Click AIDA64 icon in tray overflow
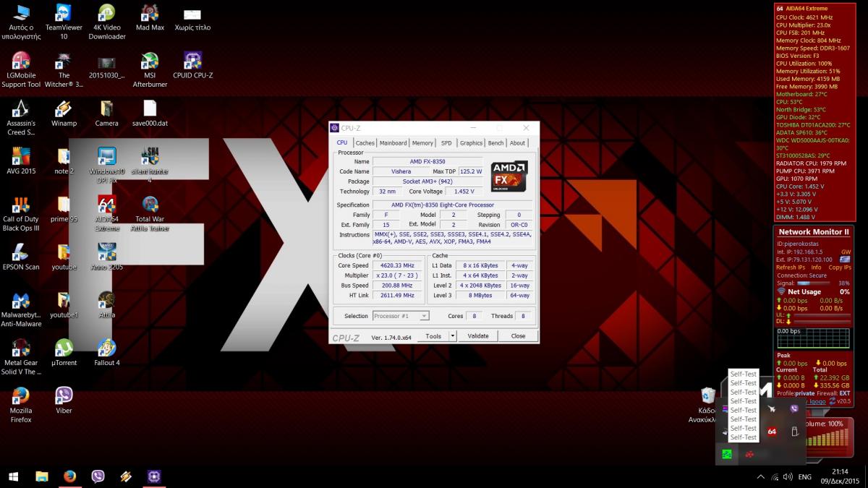Screen dimensions: 868x488 click(x=772, y=432)
